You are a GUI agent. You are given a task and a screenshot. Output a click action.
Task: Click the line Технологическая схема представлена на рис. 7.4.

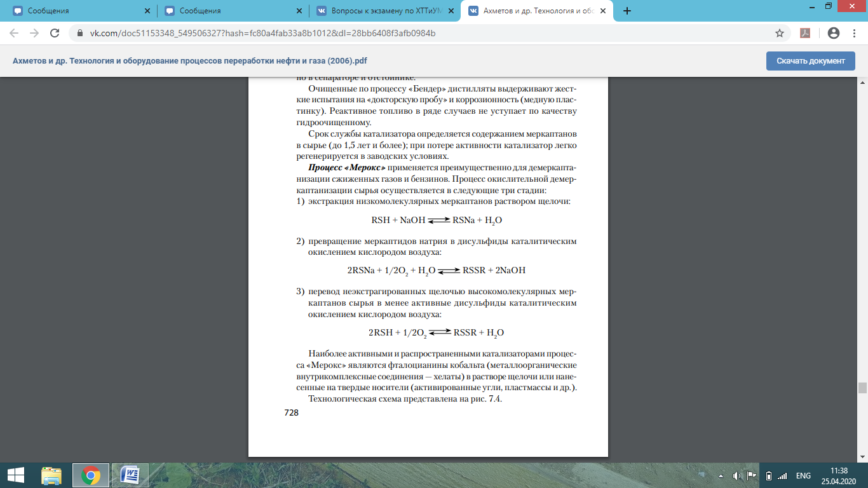pos(405,399)
